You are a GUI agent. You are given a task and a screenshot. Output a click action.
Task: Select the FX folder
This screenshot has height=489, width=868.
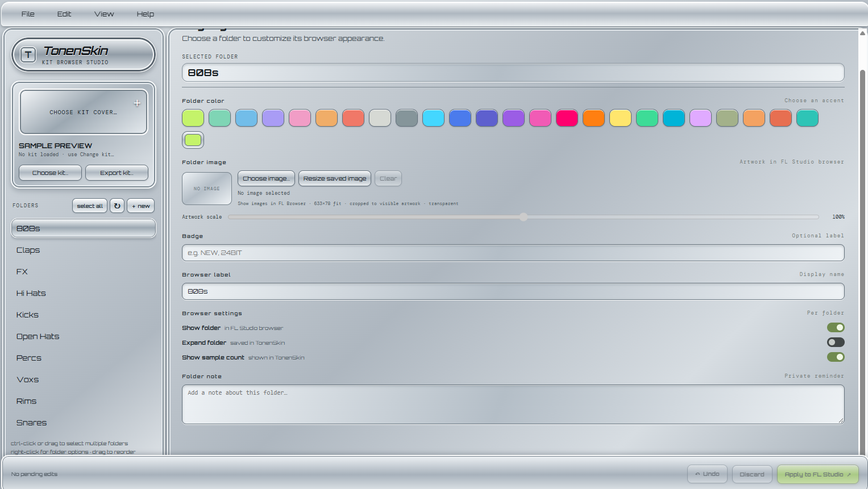coord(84,271)
